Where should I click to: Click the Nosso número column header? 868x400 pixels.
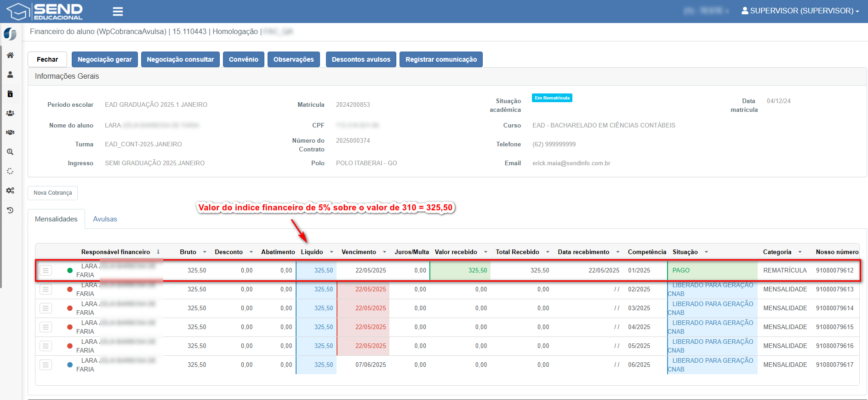tap(837, 252)
